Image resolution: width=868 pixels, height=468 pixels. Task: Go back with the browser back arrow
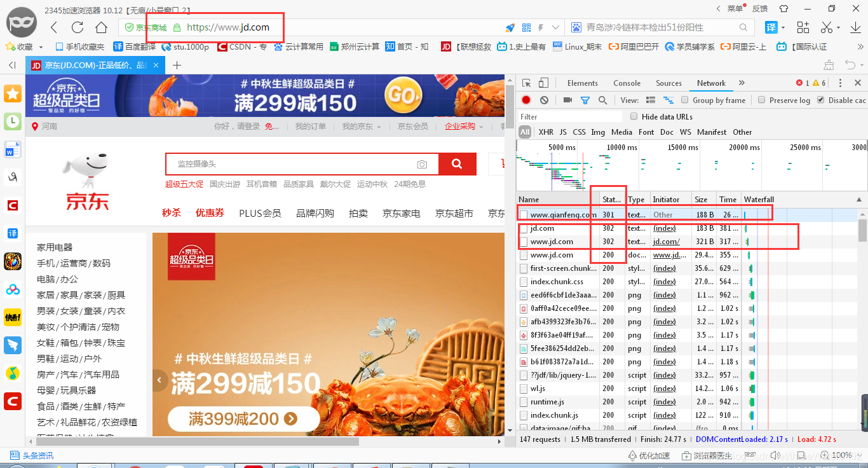(x=54, y=27)
